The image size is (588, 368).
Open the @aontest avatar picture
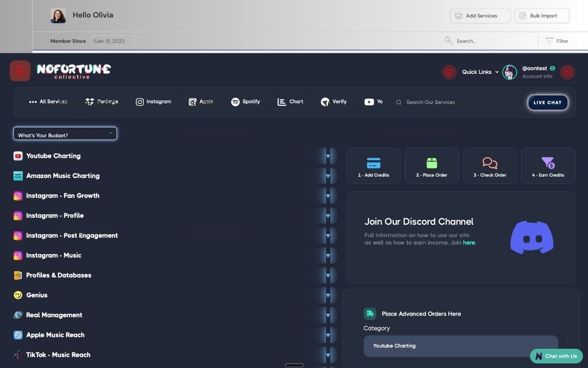point(509,72)
